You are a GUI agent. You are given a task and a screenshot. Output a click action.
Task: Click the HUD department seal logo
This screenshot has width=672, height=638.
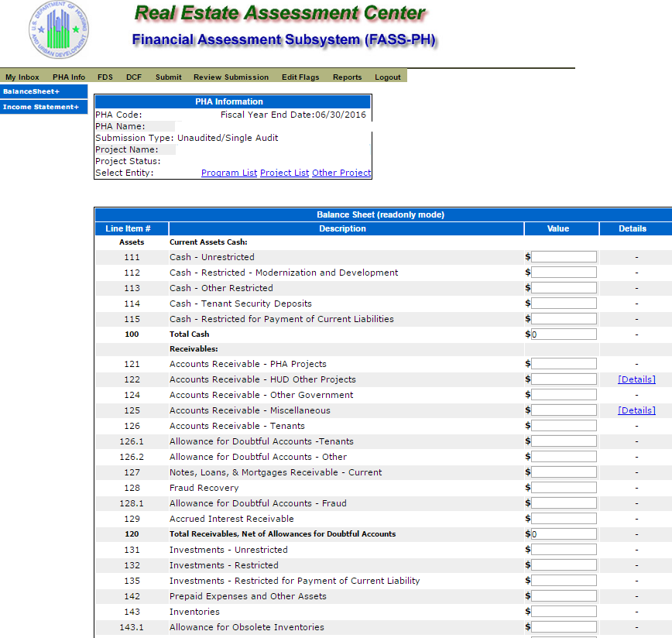click(x=58, y=31)
